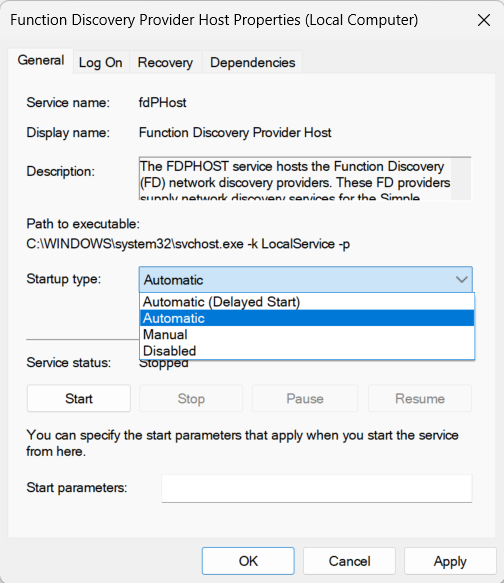The height and width of the screenshot is (583, 504).
Task: Close the properties dialog with X
Action: point(484,20)
